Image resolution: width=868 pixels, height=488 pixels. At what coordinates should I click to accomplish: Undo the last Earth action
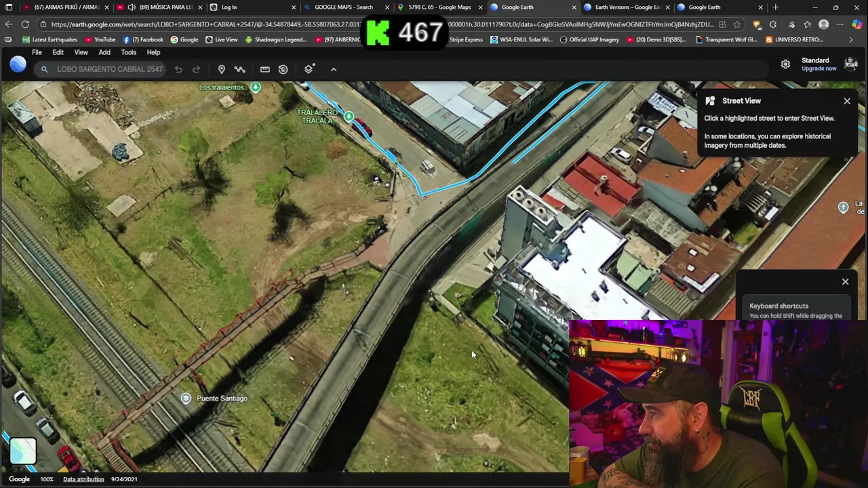click(178, 69)
